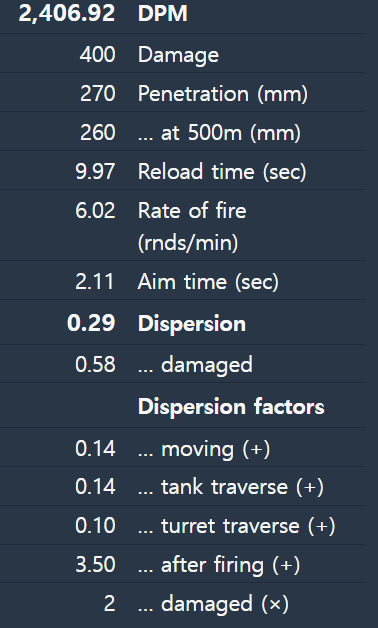378x628 pixels.
Task: Select the Aim time (sec) row
Action: pos(182,280)
